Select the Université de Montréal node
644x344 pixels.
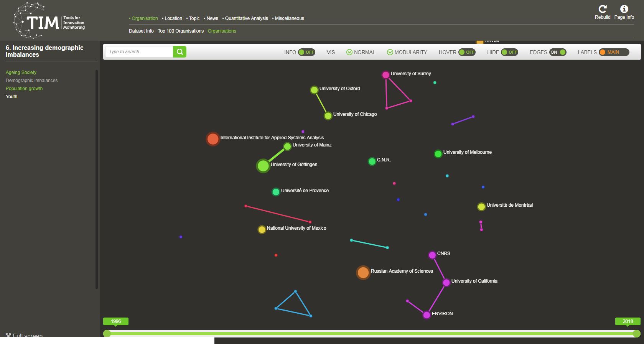point(481,207)
